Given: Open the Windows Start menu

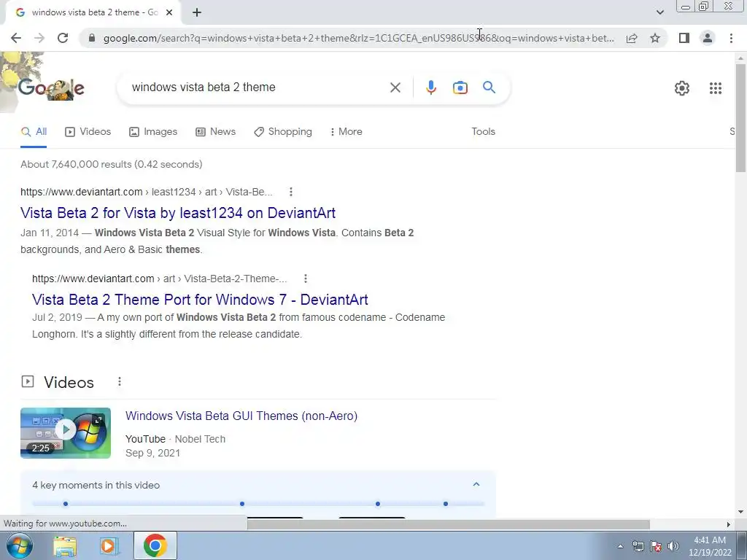Looking at the screenshot, I should (20, 545).
